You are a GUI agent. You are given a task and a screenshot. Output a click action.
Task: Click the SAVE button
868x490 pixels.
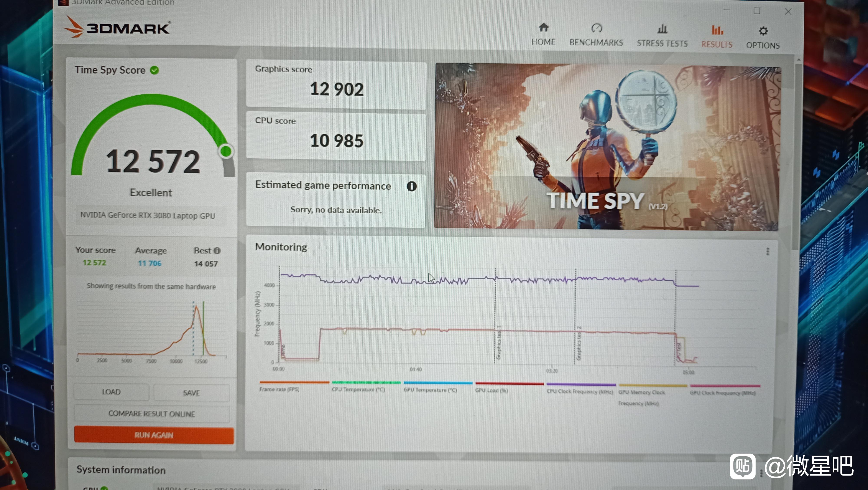tap(191, 392)
